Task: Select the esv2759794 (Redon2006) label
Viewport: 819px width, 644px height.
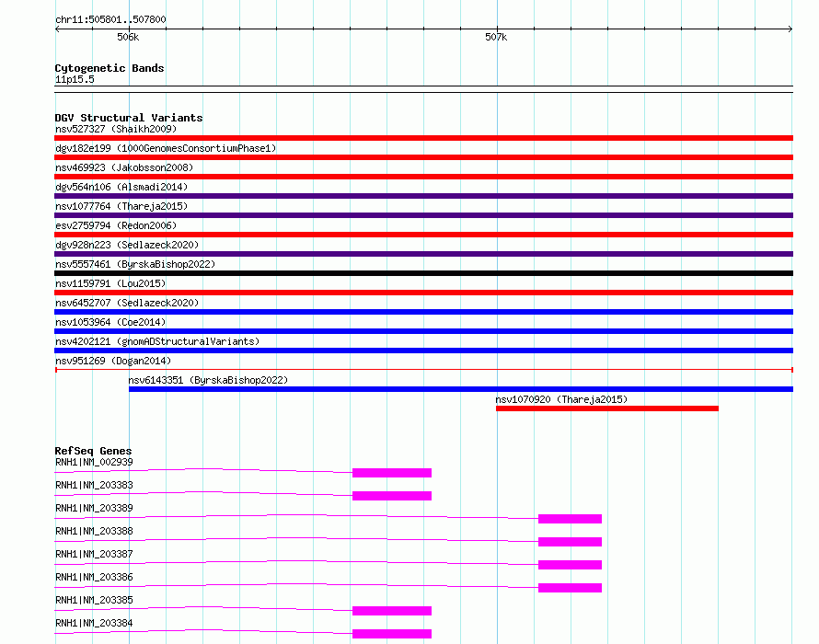Action: 116,225
